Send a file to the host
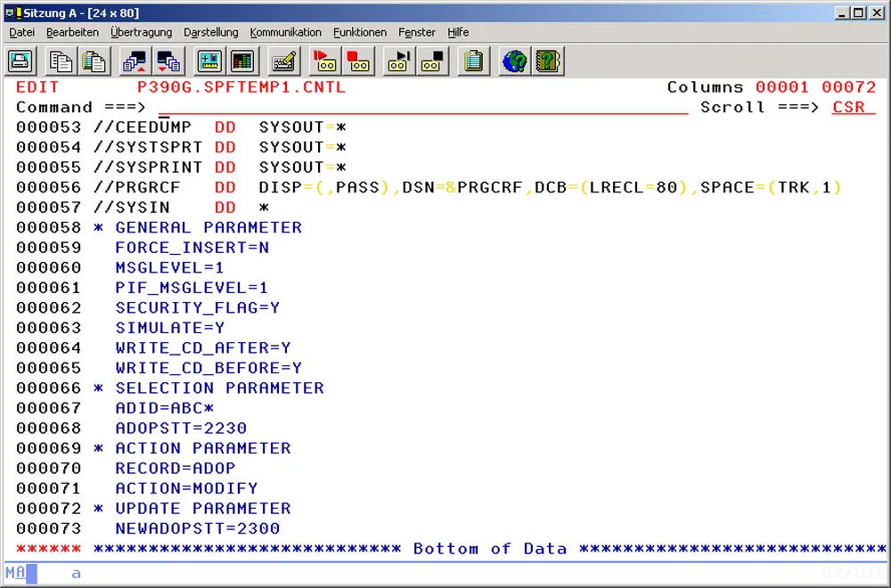The image size is (891, 588). click(x=135, y=61)
